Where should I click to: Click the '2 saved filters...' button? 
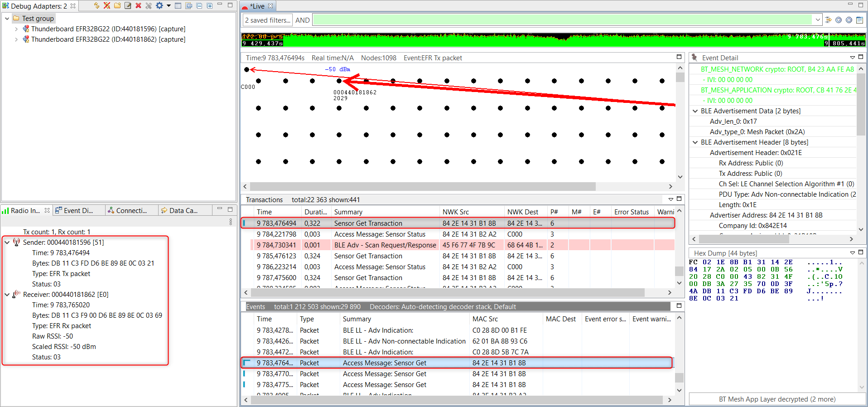pos(268,20)
